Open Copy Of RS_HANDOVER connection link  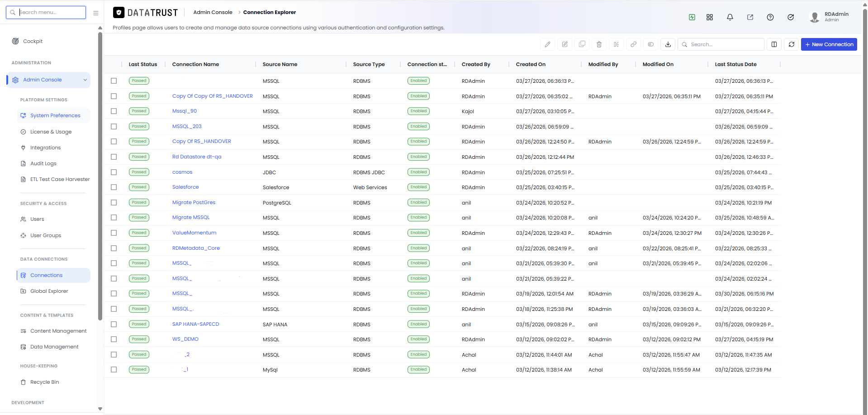202,141
